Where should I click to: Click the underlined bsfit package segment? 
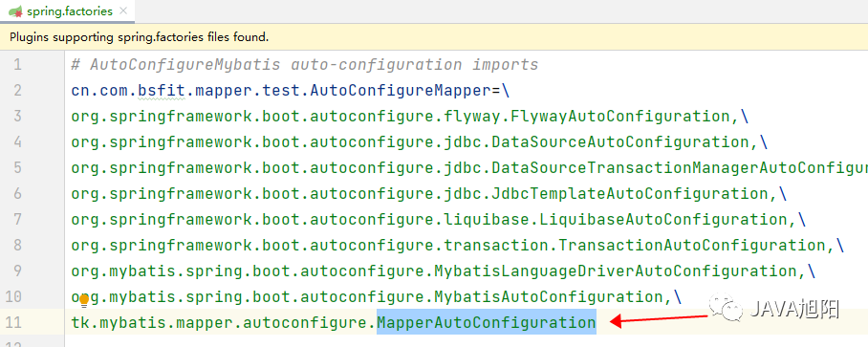pyautogui.click(x=162, y=90)
